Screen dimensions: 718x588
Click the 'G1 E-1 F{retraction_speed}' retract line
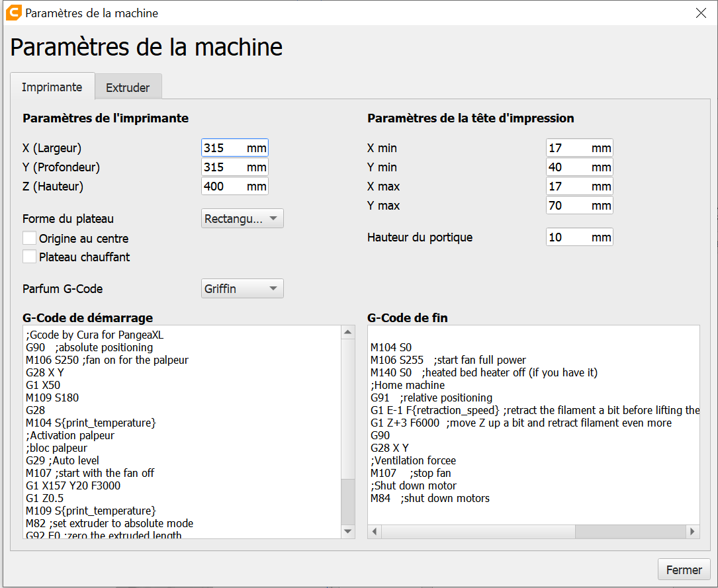click(x=535, y=411)
